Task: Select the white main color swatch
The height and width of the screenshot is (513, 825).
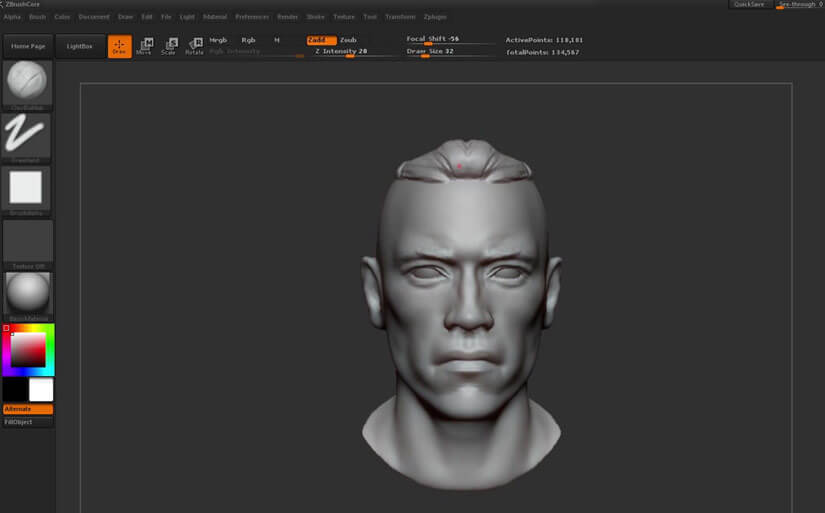Action: tap(41, 390)
